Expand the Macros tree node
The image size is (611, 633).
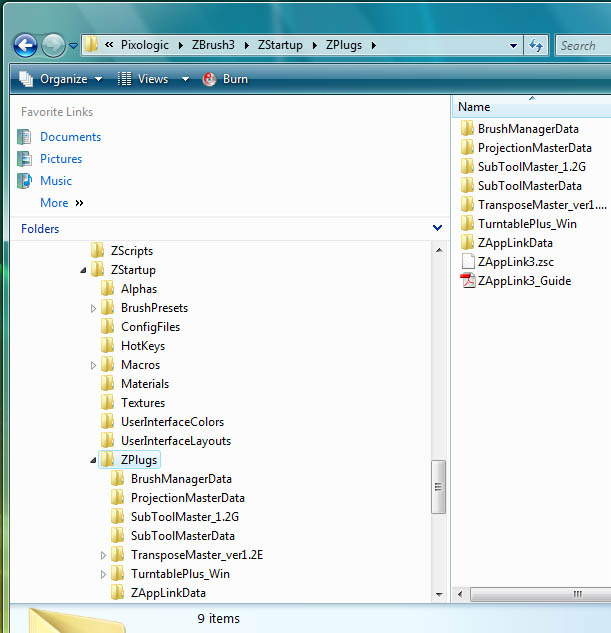pos(93,365)
